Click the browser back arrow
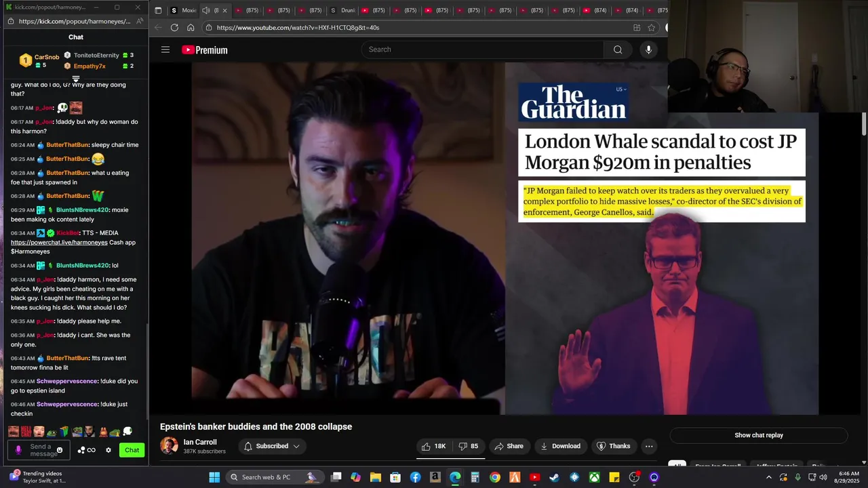Screen dimensions: 868x488 coord(158,28)
